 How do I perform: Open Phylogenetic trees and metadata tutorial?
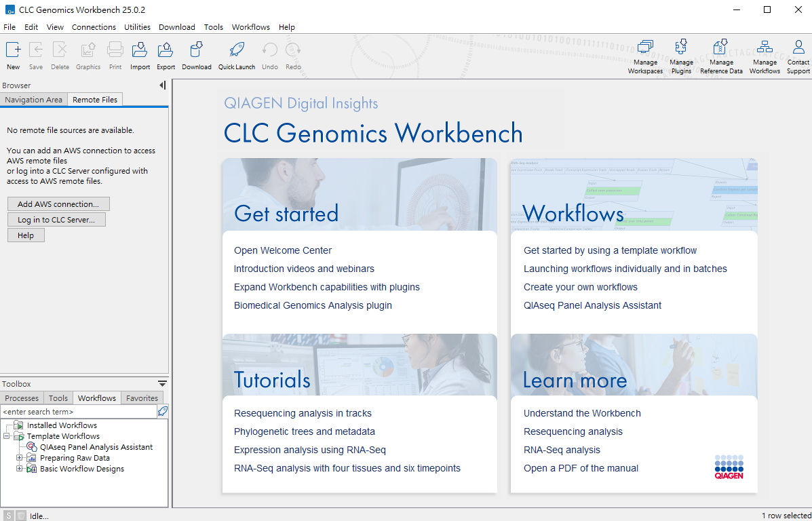click(x=304, y=431)
